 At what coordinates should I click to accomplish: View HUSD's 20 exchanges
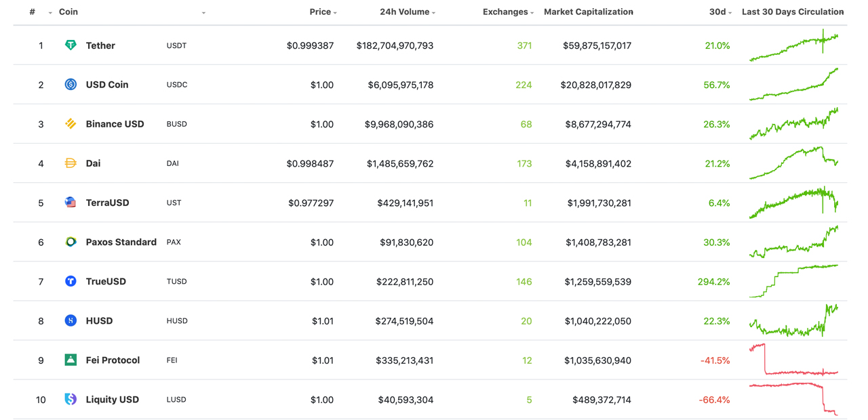526,320
